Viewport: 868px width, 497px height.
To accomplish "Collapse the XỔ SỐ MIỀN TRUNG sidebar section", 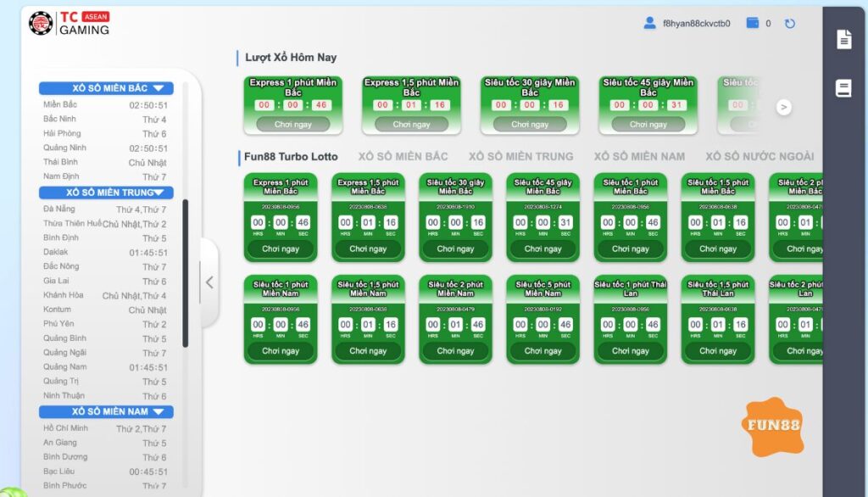I will coord(106,193).
